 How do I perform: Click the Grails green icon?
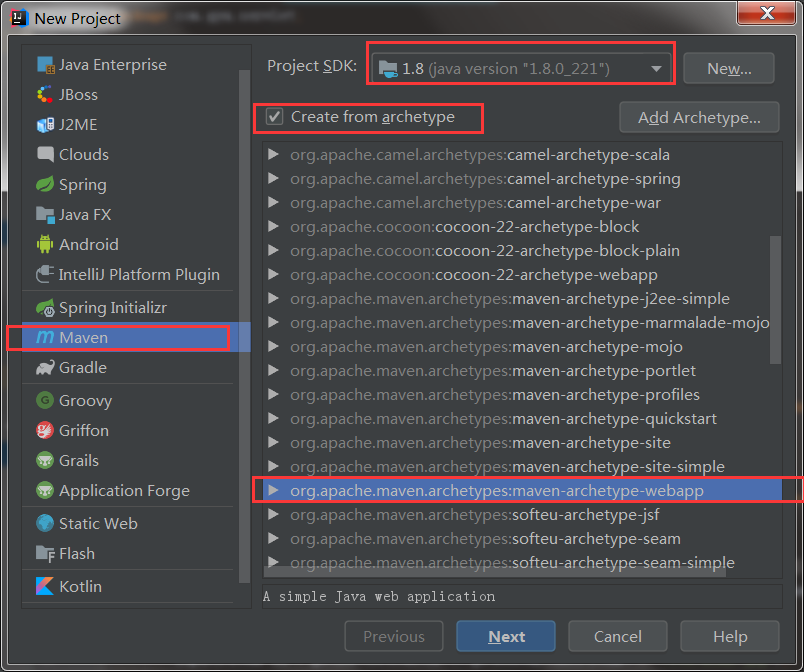click(45, 460)
